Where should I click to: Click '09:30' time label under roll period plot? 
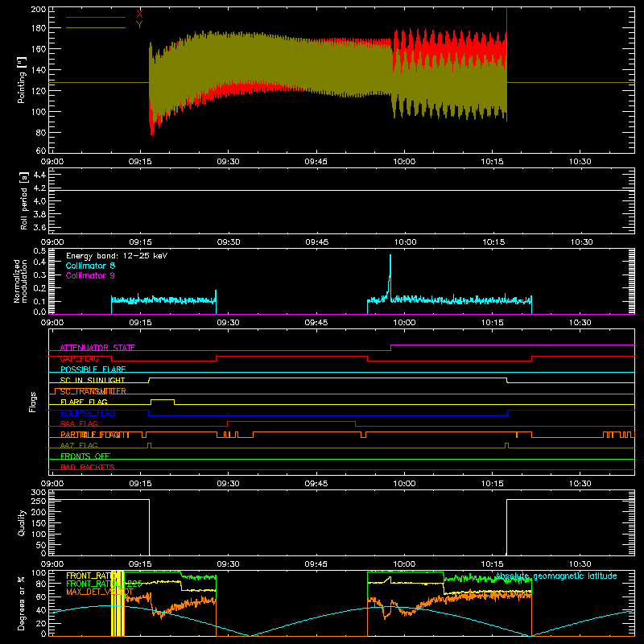click(229, 242)
